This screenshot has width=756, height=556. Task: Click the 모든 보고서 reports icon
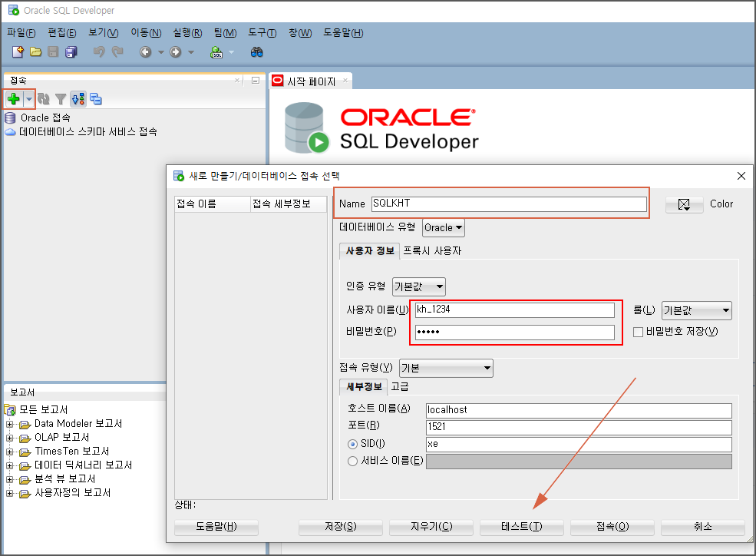tap(10, 409)
